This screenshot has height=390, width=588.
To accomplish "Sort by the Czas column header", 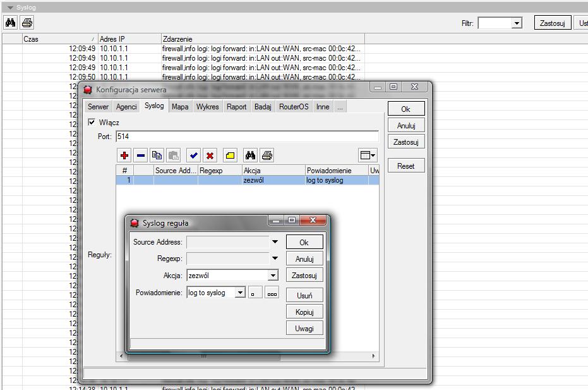I will pyautogui.click(x=60, y=39).
